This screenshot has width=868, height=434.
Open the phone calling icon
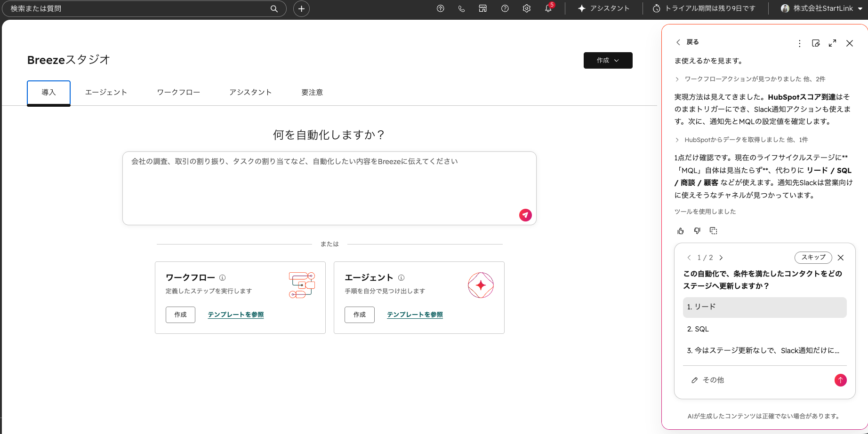pyautogui.click(x=461, y=8)
